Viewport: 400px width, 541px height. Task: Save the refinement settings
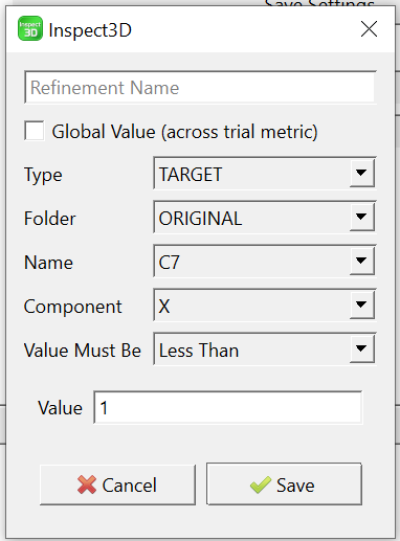coord(284,484)
